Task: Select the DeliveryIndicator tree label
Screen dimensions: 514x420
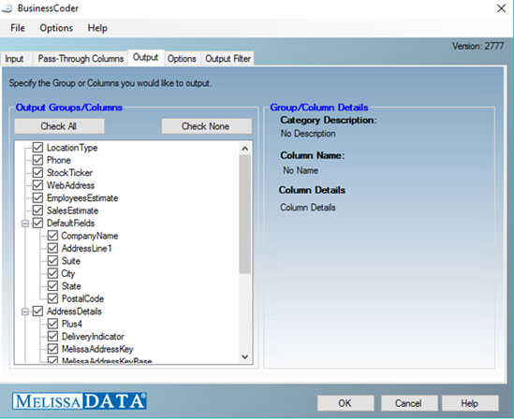Action: click(x=93, y=337)
